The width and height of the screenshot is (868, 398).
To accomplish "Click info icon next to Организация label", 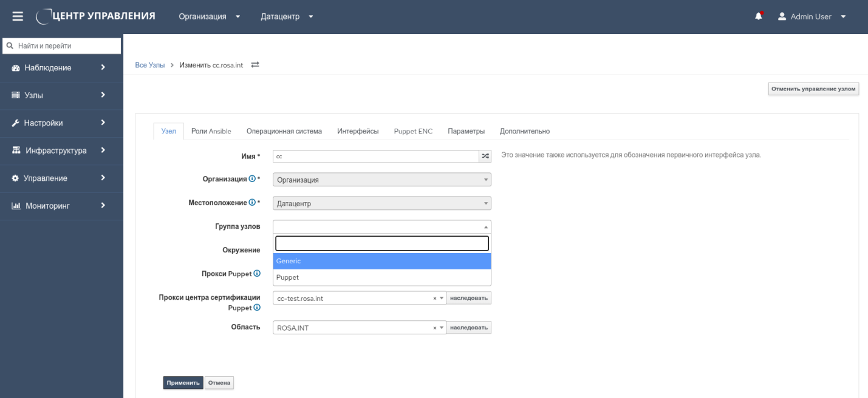I will coord(252,179).
